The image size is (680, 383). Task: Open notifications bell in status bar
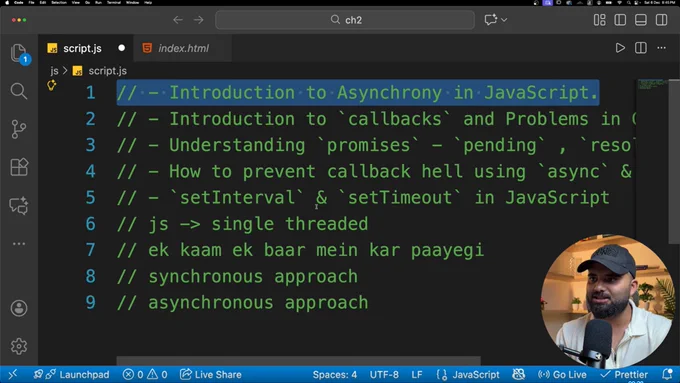(668, 374)
